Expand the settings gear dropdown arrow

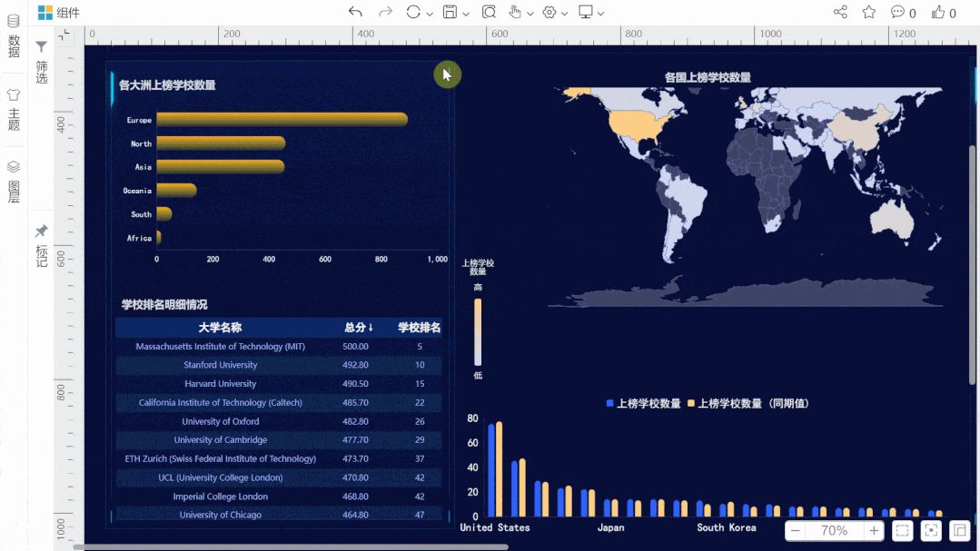tap(564, 14)
